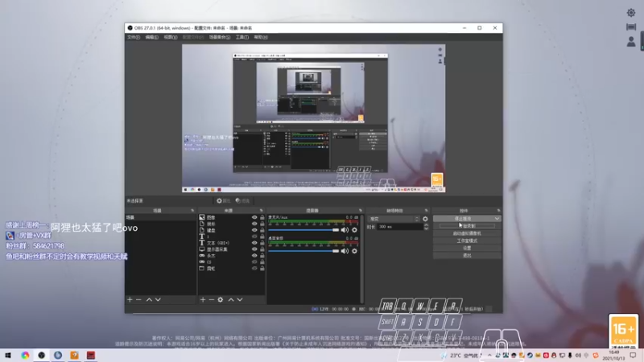The height and width of the screenshot is (362, 644).
Task: Decrease the transition duration with the down arrow
Action: [426, 228]
